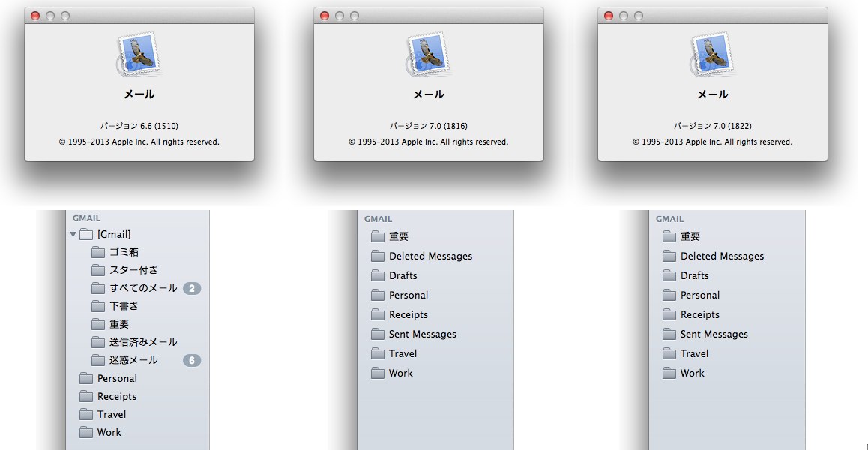Viewport: 868px width, 450px height.
Task: Click the Mail stamp icon in 7.0 (1816) window
Action: [429, 54]
